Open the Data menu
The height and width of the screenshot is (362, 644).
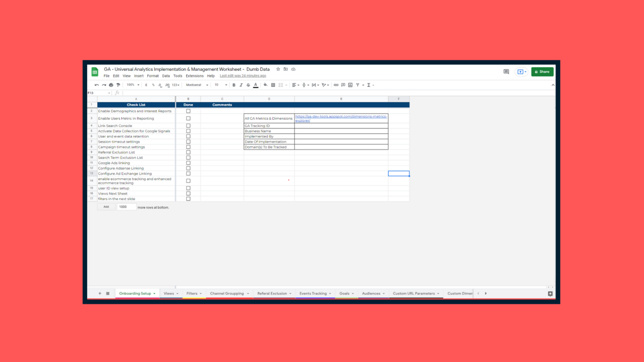pyautogui.click(x=166, y=76)
